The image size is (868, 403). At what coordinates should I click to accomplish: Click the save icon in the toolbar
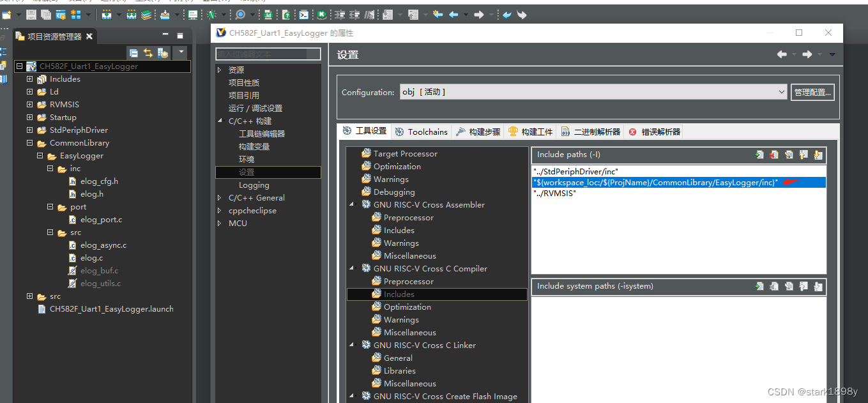coord(32,14)
